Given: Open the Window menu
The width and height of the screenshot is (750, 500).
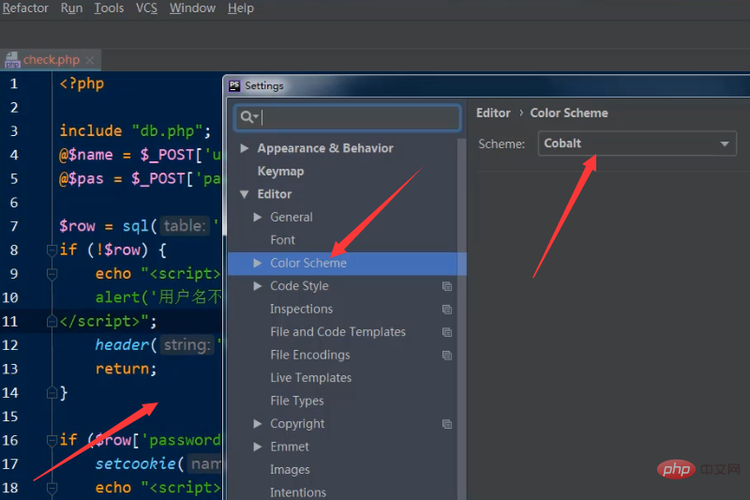Looking at the screenshot, I should 192,8.
